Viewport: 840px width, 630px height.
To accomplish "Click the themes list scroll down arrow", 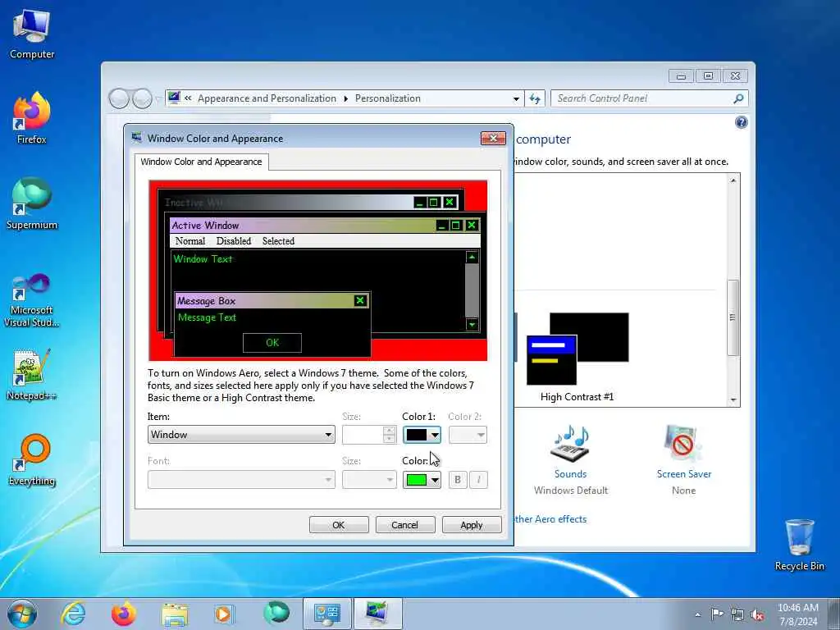I will pyautogui.click(x=733, y=400).
